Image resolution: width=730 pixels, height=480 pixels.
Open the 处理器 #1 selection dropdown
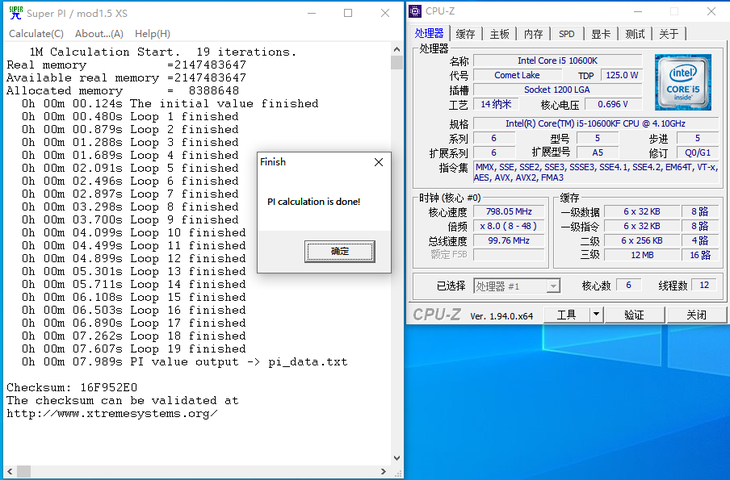coord(517,286)
